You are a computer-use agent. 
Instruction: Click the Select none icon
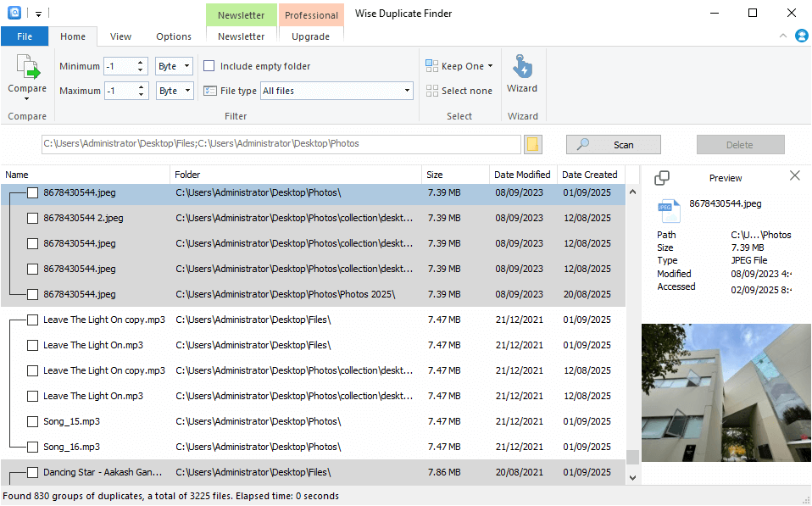click(432, 91)
